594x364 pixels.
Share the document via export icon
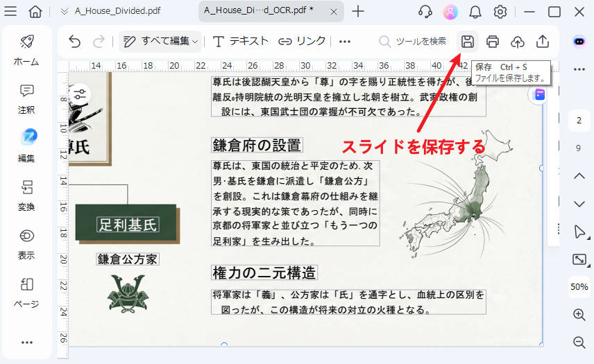coord(543,41)
